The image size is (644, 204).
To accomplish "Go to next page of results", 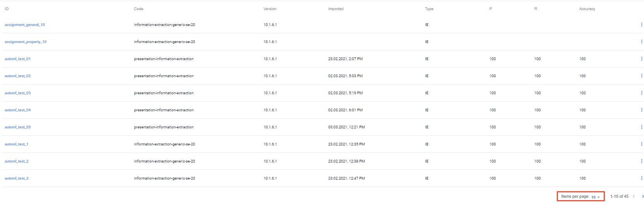I will click(642, 197).
